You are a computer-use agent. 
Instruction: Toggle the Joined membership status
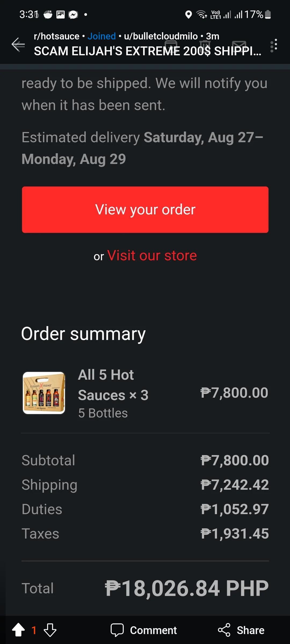point(102,36)
